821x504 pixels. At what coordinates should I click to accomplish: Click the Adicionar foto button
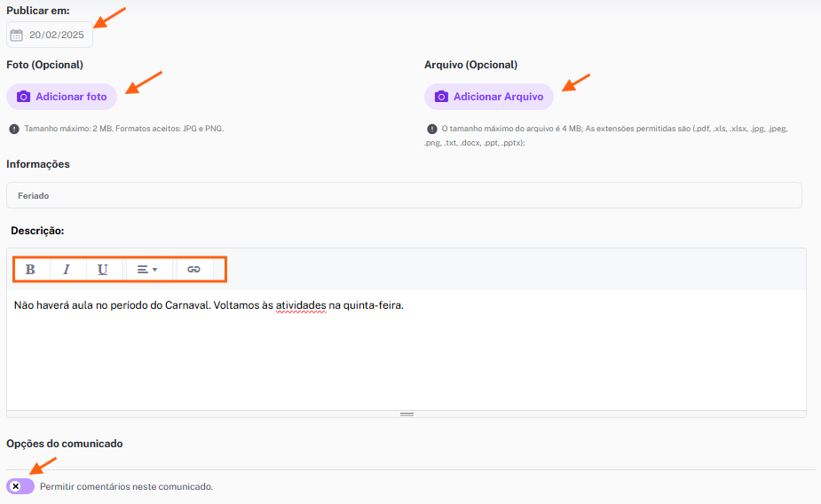(x=62, y=97)
